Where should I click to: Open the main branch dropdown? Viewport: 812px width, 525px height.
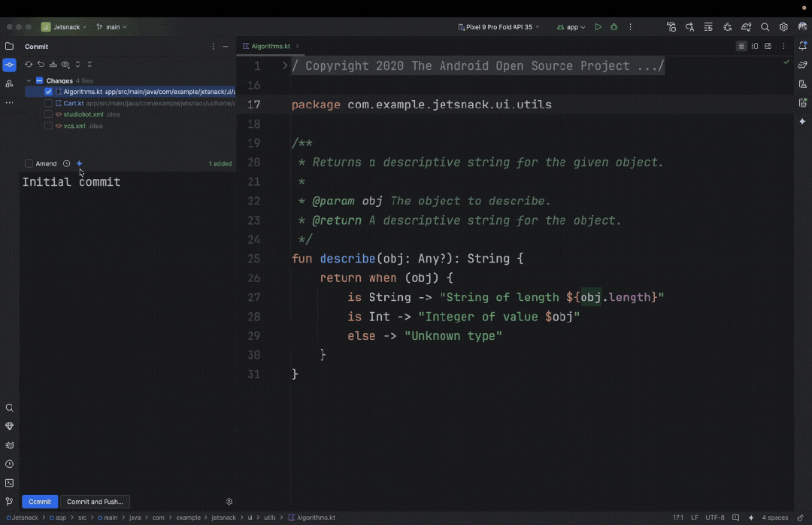(112, 27)
